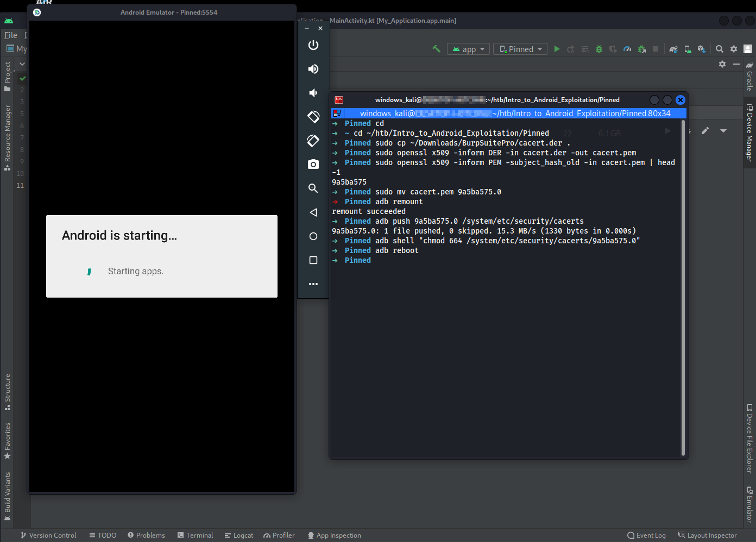Screen dimensions: 756x542
Task: Open the Version Control tool window
Action: pyautogui.click(x=48, y=535)
